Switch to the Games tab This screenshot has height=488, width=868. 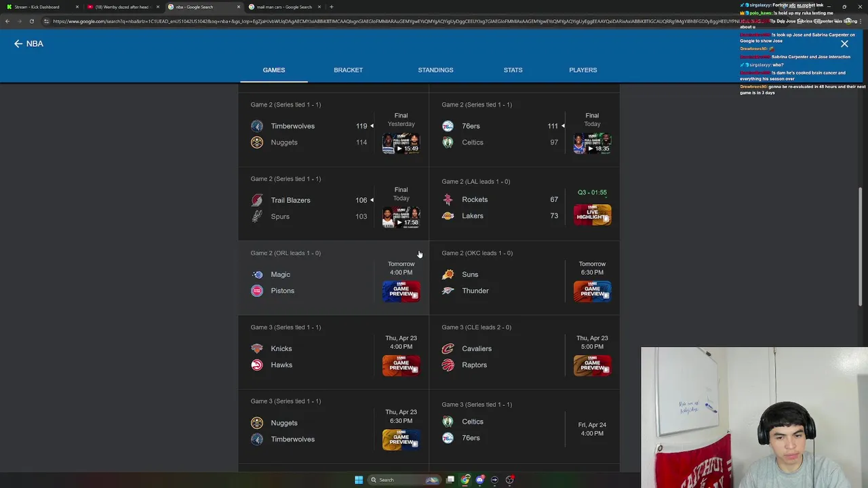tap(274, 70)
